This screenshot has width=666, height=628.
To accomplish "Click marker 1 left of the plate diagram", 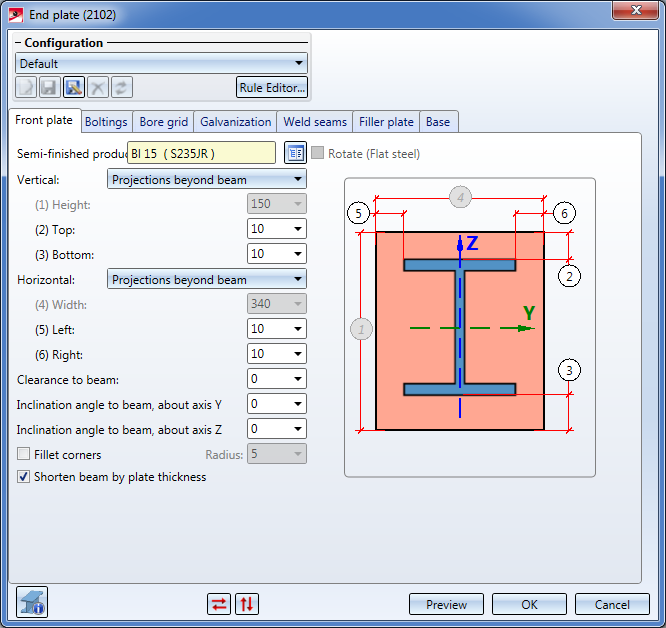I will coord(361,329).
